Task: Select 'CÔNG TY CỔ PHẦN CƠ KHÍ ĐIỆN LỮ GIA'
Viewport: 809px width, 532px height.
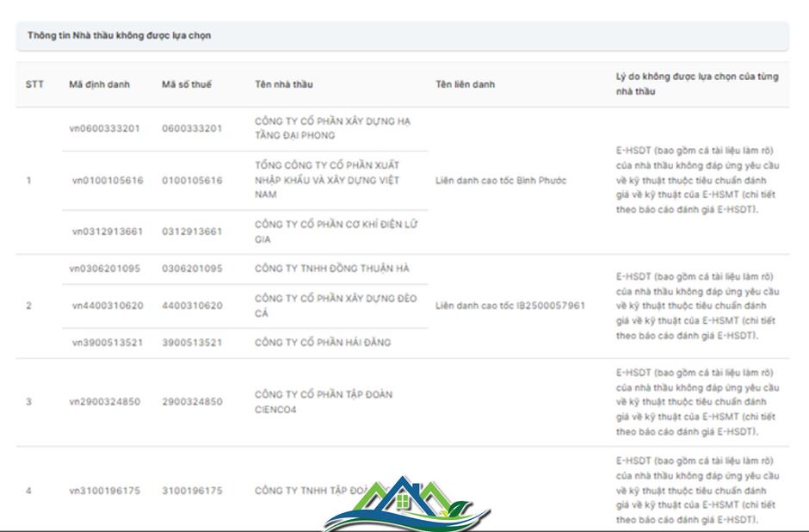Action: (x=336, y=232)
